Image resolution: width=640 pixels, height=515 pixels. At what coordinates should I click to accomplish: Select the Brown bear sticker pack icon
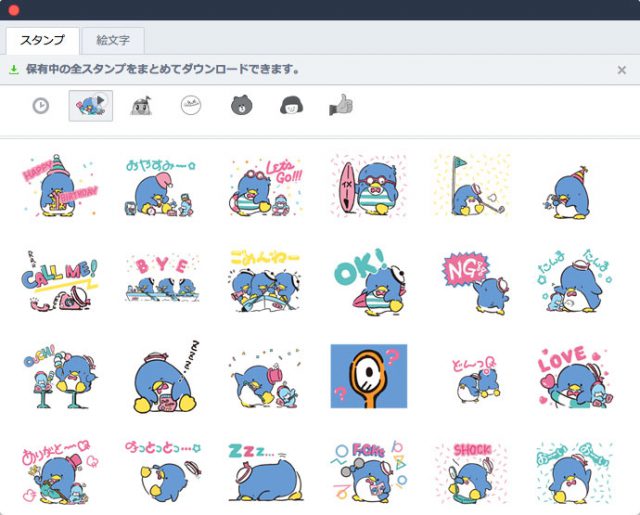[x=242, y=106]
